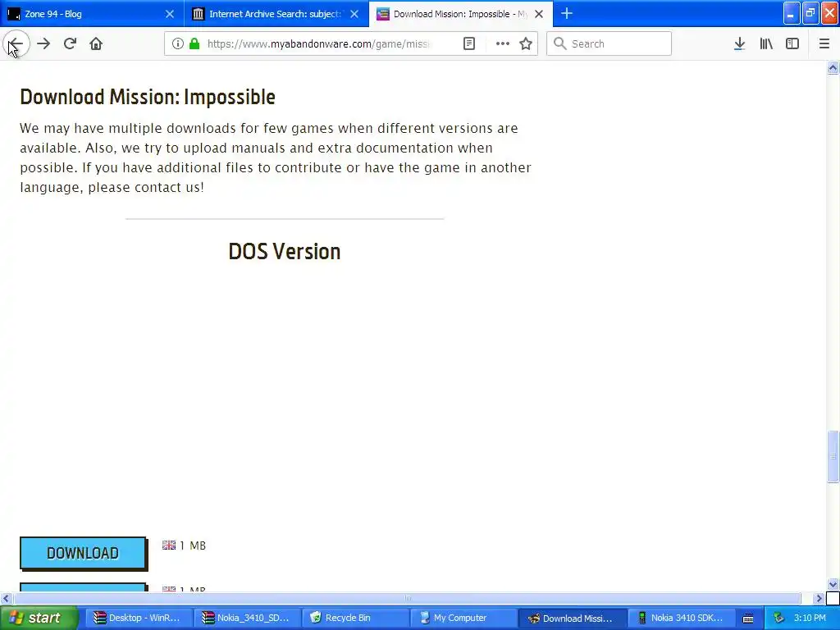The width and height of the screenshot is (840, 630).
Task: Click the Download Mission: Impossible heading
Action: pyautogui.click(x=148, y=97)
